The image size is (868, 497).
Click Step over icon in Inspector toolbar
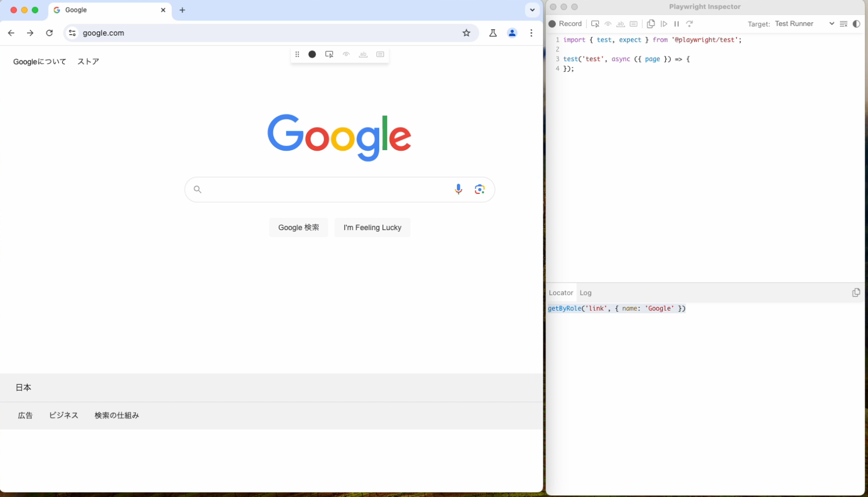pyautogui.click(x=689, y=24)
